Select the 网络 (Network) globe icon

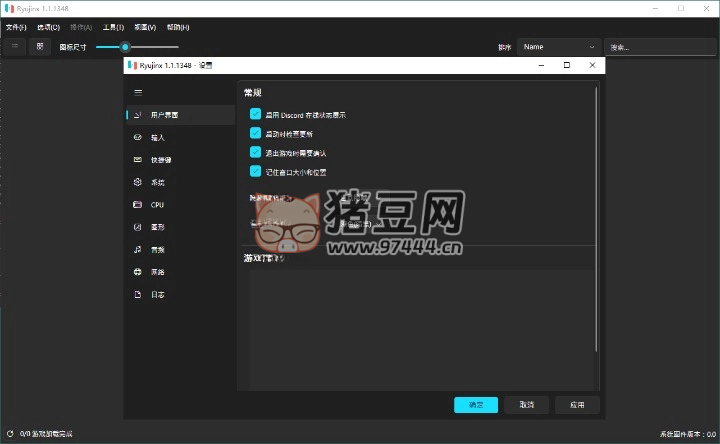point(137,272)
